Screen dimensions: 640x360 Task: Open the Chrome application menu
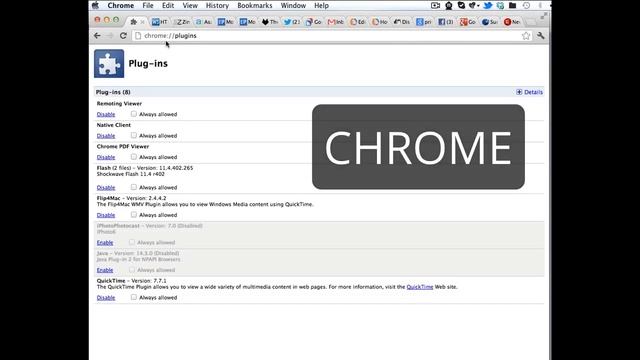(x=120, y=6)
